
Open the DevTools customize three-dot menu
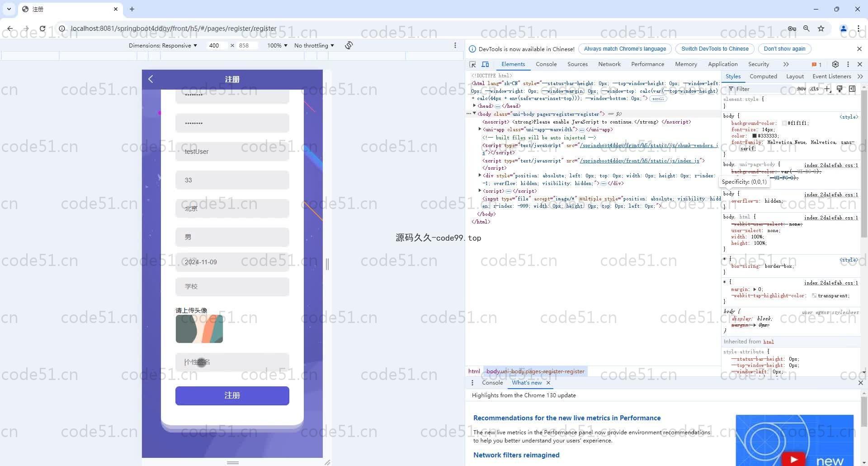(848, 64)
